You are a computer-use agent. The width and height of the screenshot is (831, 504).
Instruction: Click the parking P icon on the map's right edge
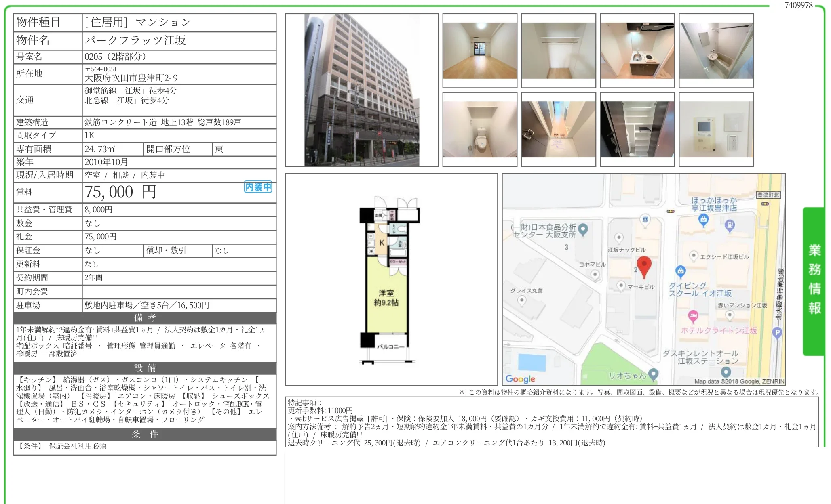click(778, 333)
